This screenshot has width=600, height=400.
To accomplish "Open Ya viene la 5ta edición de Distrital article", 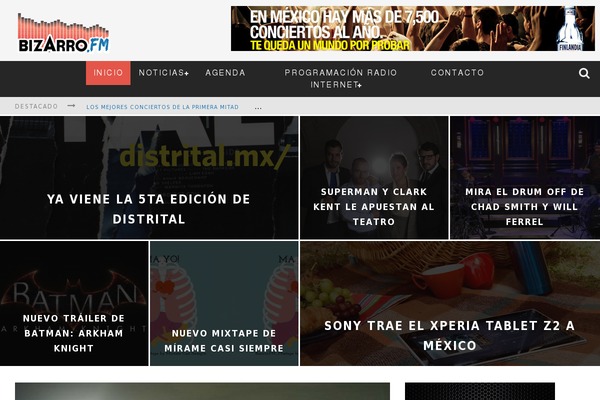I will 149,178.
